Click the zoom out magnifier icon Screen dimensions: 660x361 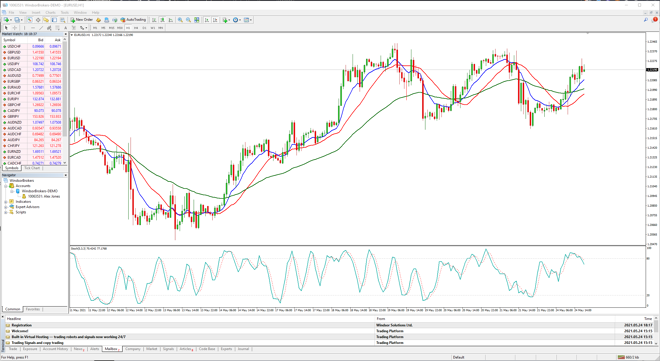188,20
